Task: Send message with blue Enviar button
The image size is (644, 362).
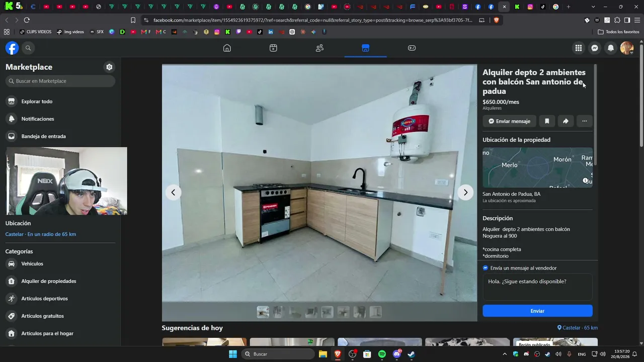Action: (537, 311)
